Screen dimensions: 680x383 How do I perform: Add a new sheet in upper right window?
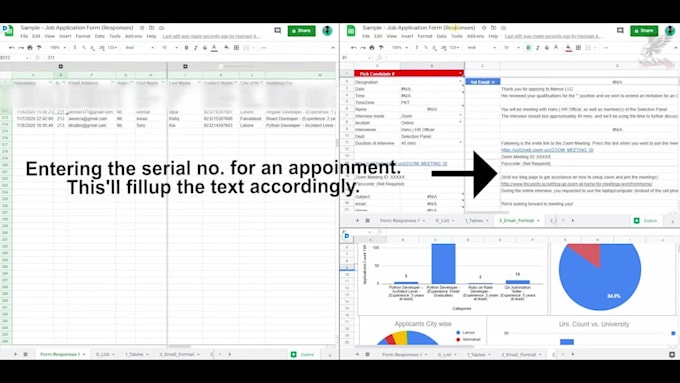(x=358, y=220)
